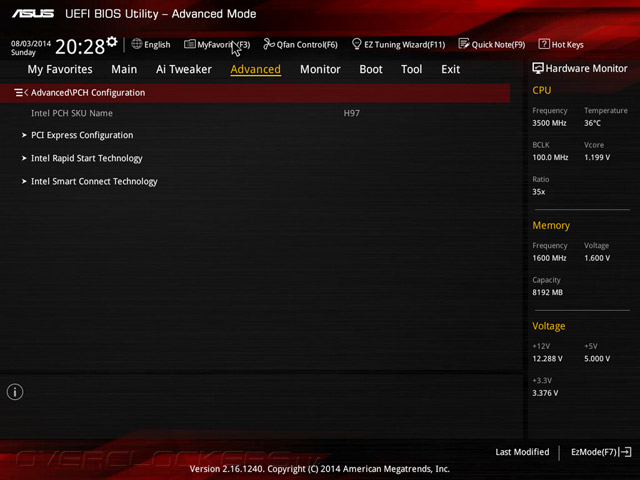Launch Qfan Control(F6)
The width and height of the screenshot is (640, 480).
pyautogui.click(x=307, y=44)
